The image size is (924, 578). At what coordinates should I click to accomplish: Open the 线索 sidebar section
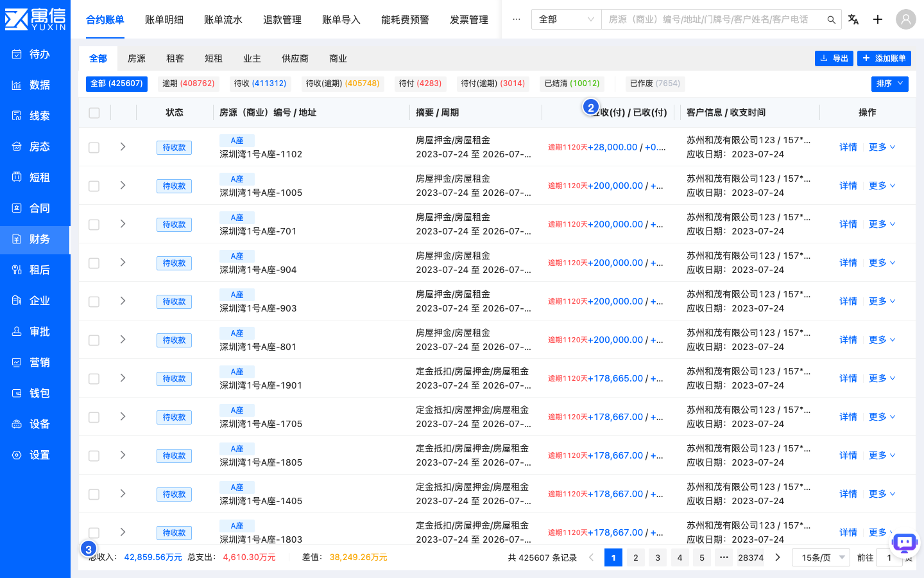click(x=35, y=116)
